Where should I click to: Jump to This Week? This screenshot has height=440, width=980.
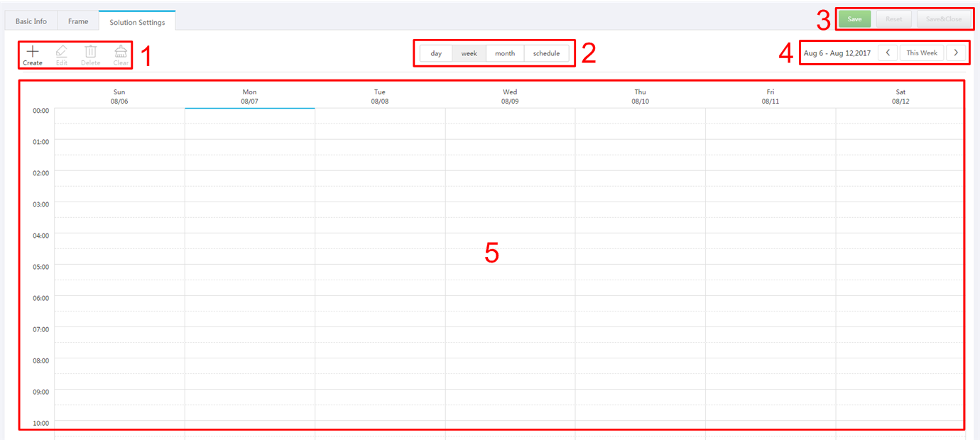click(x=922, y=53)
